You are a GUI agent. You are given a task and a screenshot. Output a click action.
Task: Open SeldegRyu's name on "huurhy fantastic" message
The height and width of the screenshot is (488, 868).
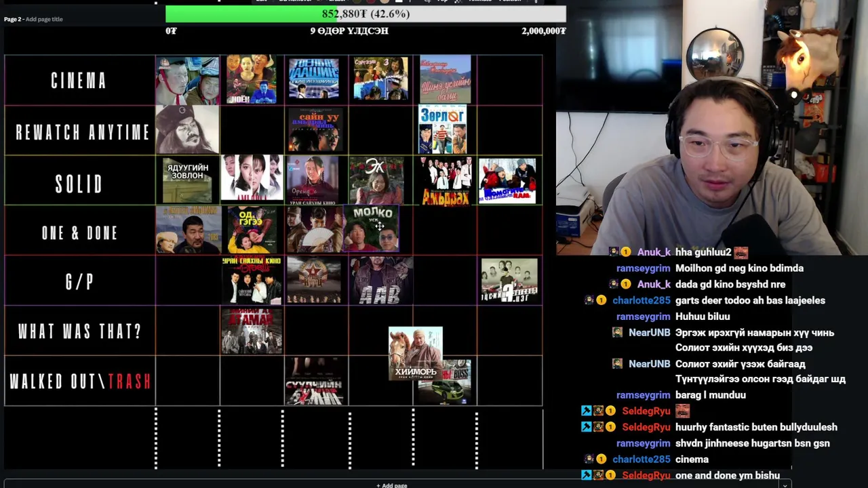tap(646, 427)
